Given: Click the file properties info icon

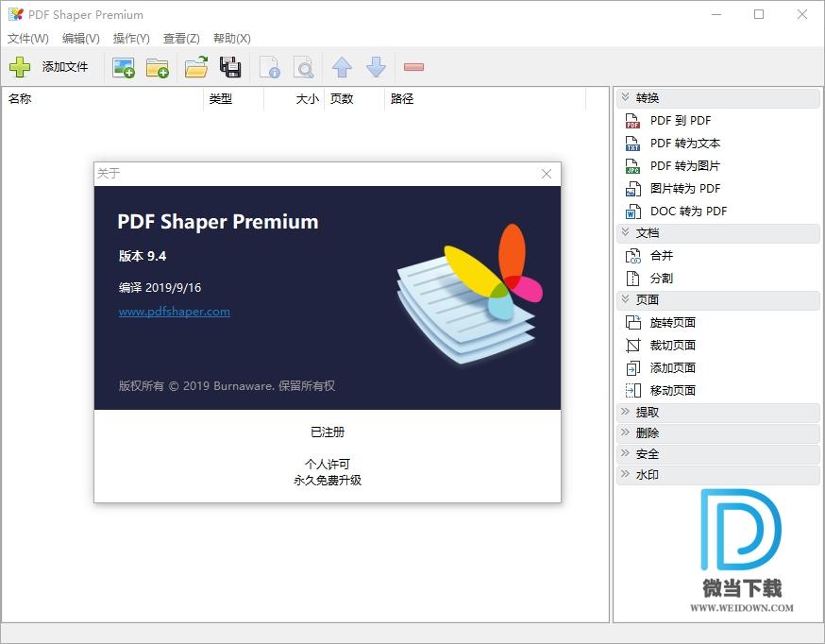Looking at the screenshot, I should coord(270,67).
